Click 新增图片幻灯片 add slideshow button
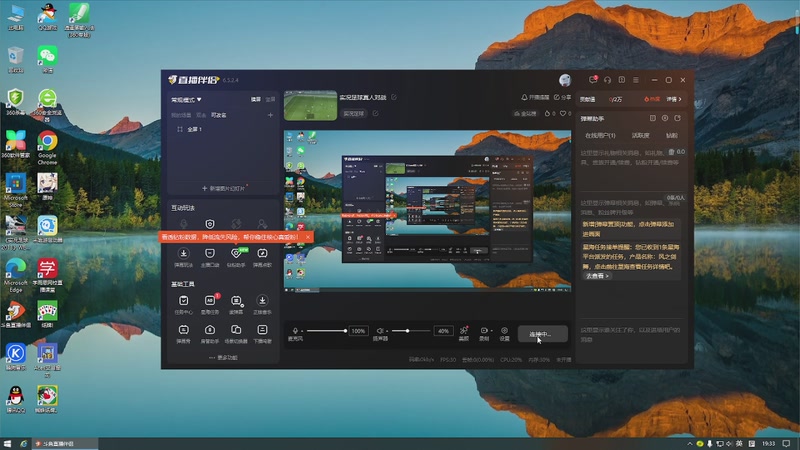Image resolution: width=800 pixels, height=450 pixels. pos(223,188)
